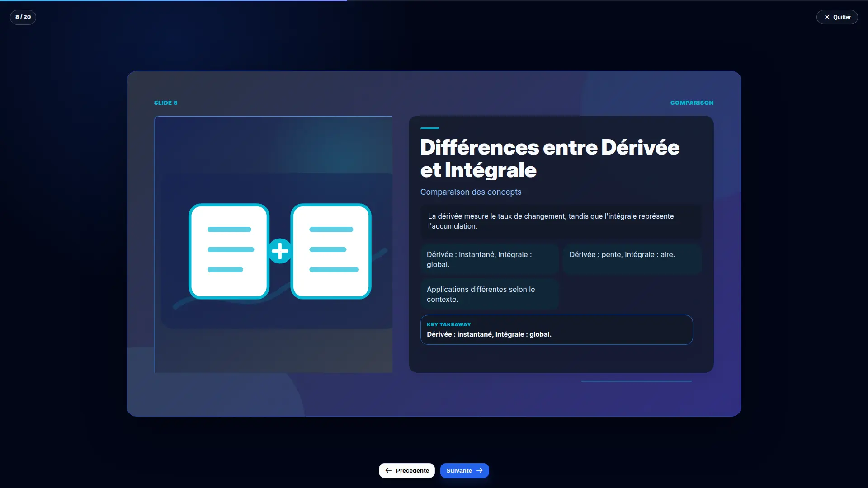Click the slide progress bar at top
Image resolution: width=868 pixels, height=488 pixels.
434,1
